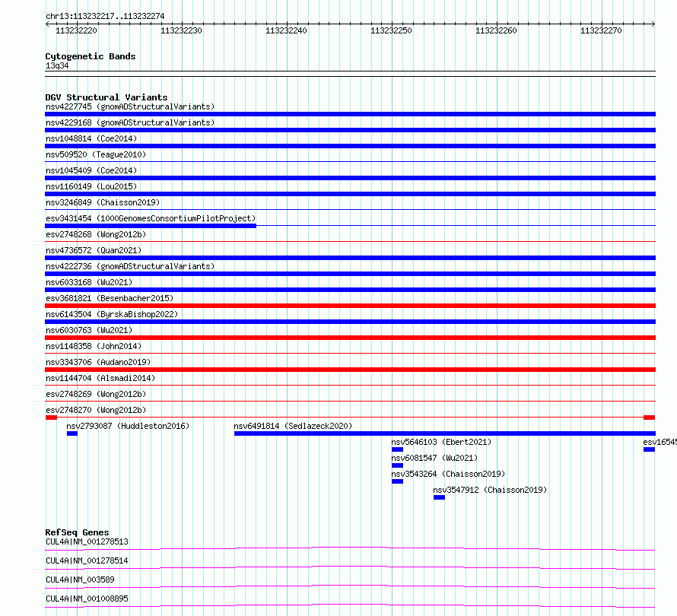The height and width of the screenshot is (616, 677).
Task: Open nsv1144704 (Alsmadi2014) variant
Action: coord(100,378)
